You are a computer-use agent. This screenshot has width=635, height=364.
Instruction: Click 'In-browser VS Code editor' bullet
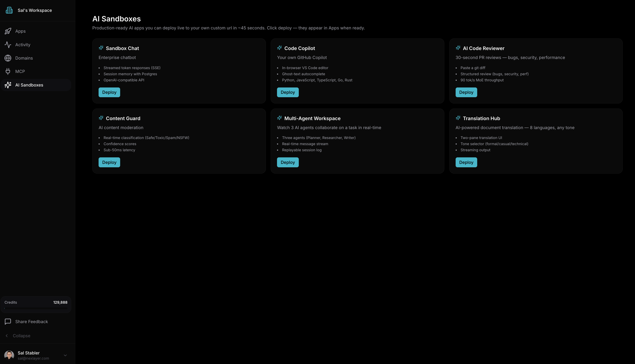[x=305, y=68]
